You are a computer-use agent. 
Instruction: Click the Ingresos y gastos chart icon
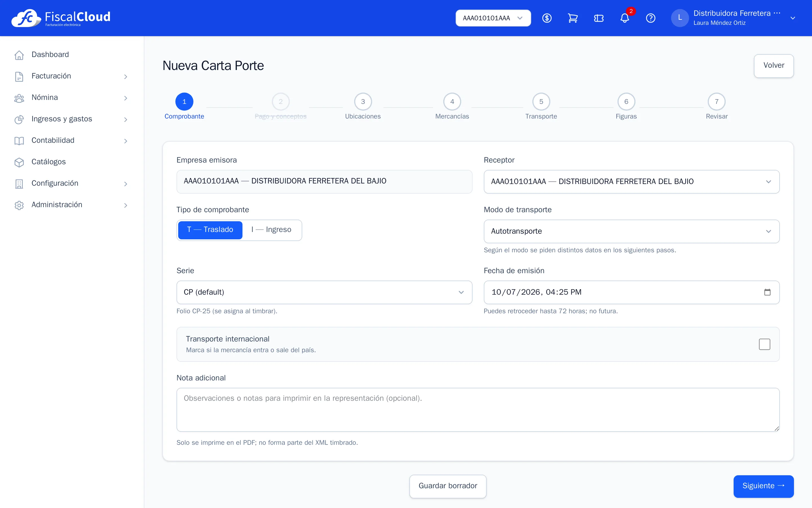(x=19, y=119)
